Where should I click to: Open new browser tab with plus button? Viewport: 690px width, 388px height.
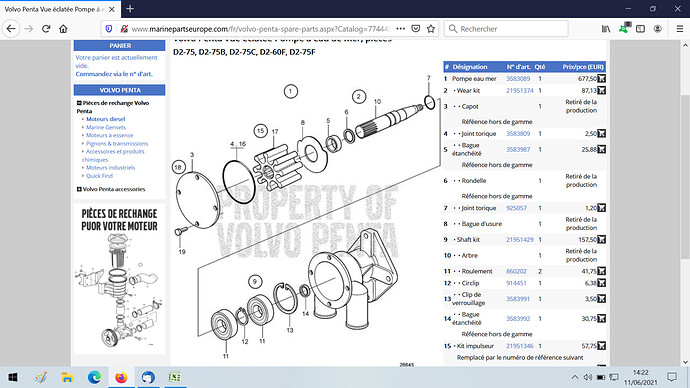tap(130, 9)
